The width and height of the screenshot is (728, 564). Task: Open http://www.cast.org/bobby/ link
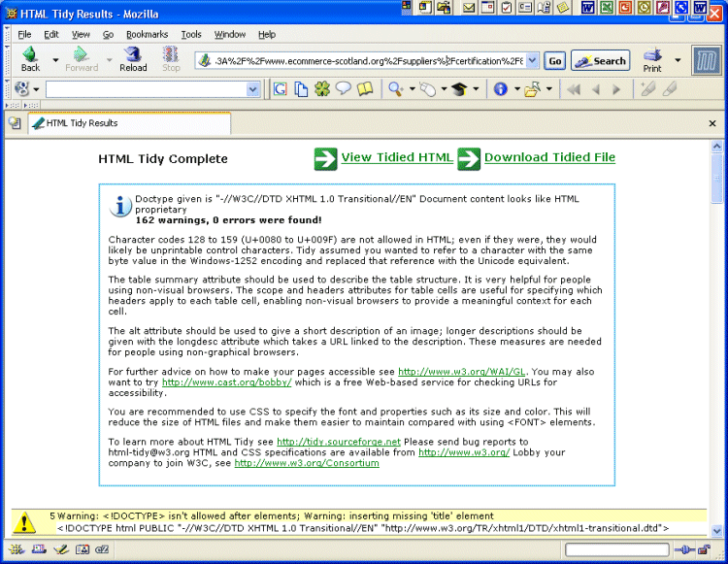click(226, 382)
